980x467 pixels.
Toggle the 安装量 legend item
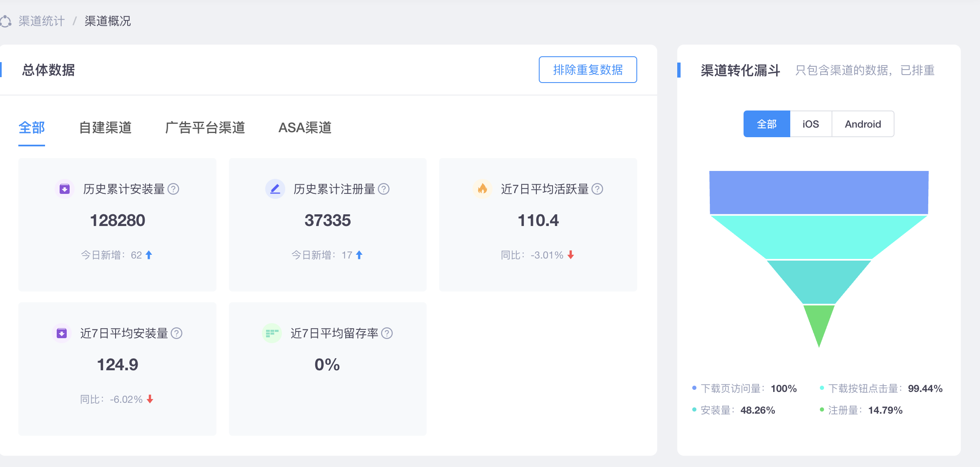[x=734, y=410]
